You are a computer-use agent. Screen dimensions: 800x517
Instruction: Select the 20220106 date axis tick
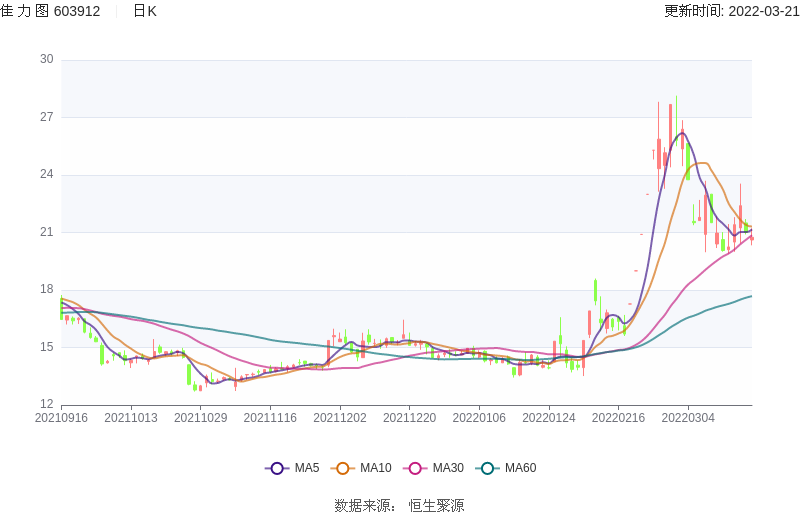point(478,418)
